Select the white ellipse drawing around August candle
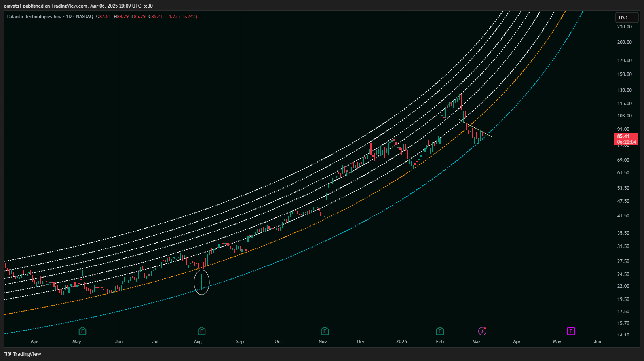Screen dimensions: 644x361 coord(201,282)
